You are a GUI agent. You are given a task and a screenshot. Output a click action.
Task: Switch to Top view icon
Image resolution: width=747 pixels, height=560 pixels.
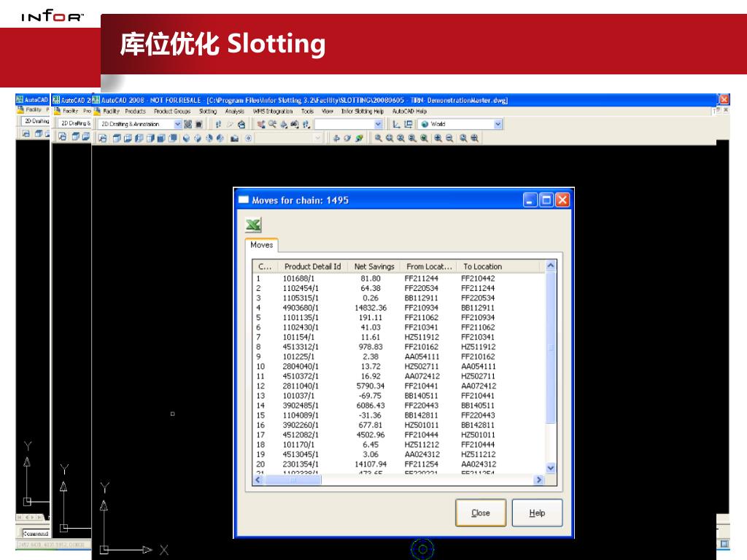point(117,138)
